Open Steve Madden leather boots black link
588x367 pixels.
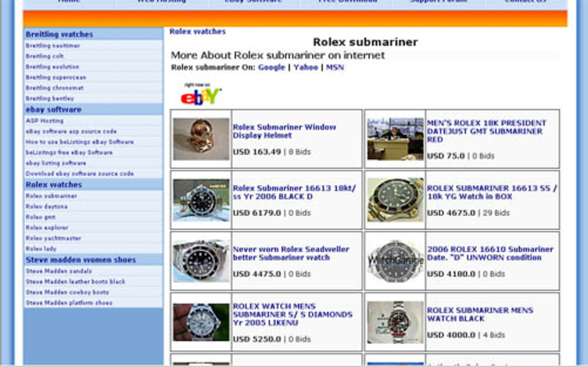[75, 281]
